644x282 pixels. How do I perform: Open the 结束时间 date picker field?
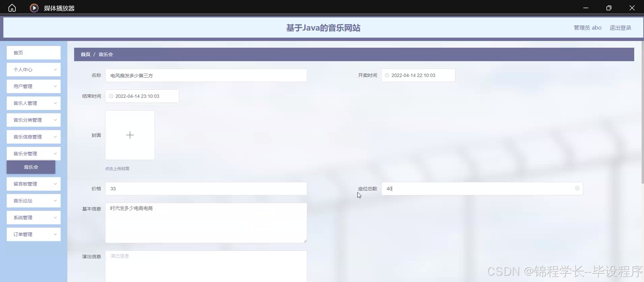click(x=142, y=96)
